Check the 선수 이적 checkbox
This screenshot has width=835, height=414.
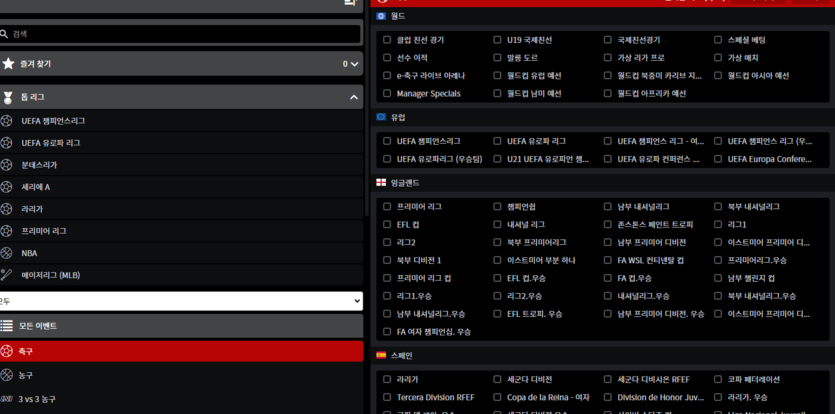tap(387, 58)
